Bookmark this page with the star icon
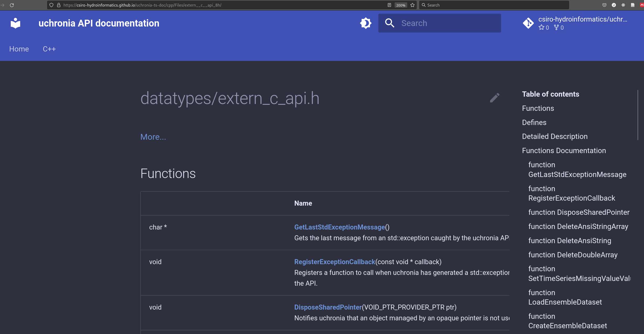 coord(412,5)
